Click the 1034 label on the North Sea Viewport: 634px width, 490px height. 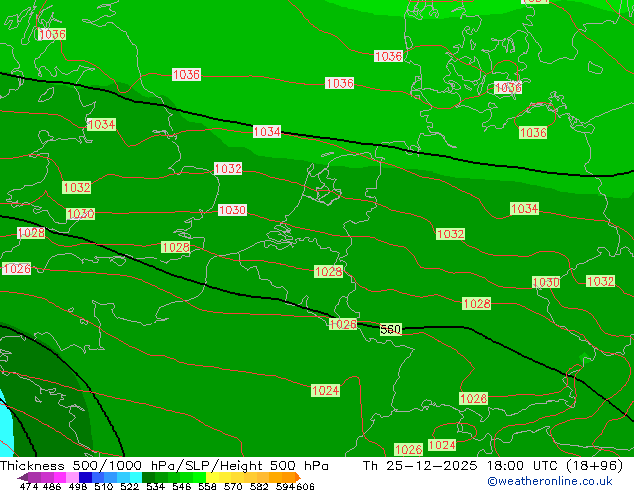[x=267, y=131]
